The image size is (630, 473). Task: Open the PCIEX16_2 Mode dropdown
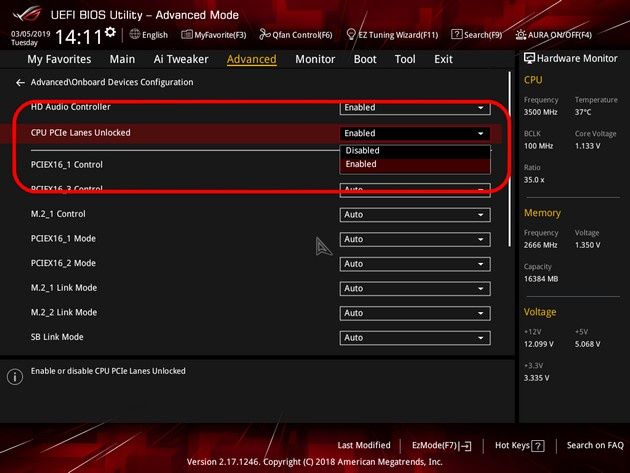click(415, 264)
